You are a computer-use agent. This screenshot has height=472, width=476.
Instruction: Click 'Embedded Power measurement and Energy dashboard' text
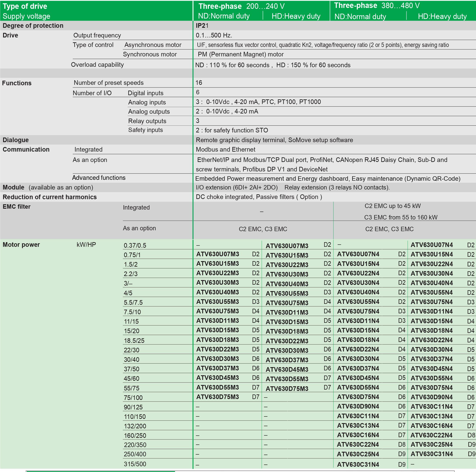click(x=272, y=179)
